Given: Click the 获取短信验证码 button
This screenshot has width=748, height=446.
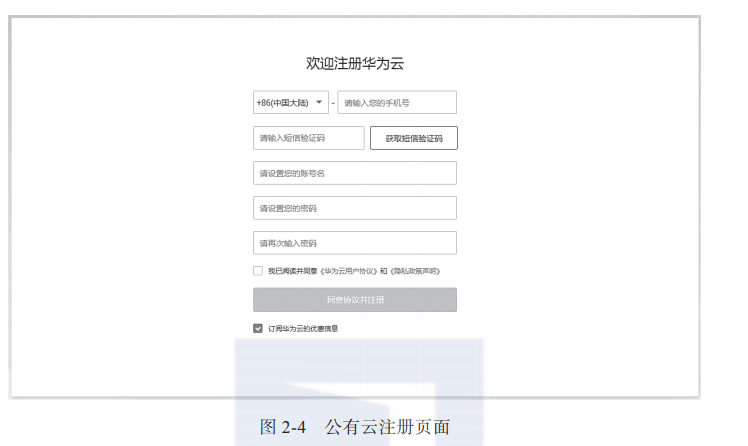Looking at the screenshot, I should click(x=414, y=138).
